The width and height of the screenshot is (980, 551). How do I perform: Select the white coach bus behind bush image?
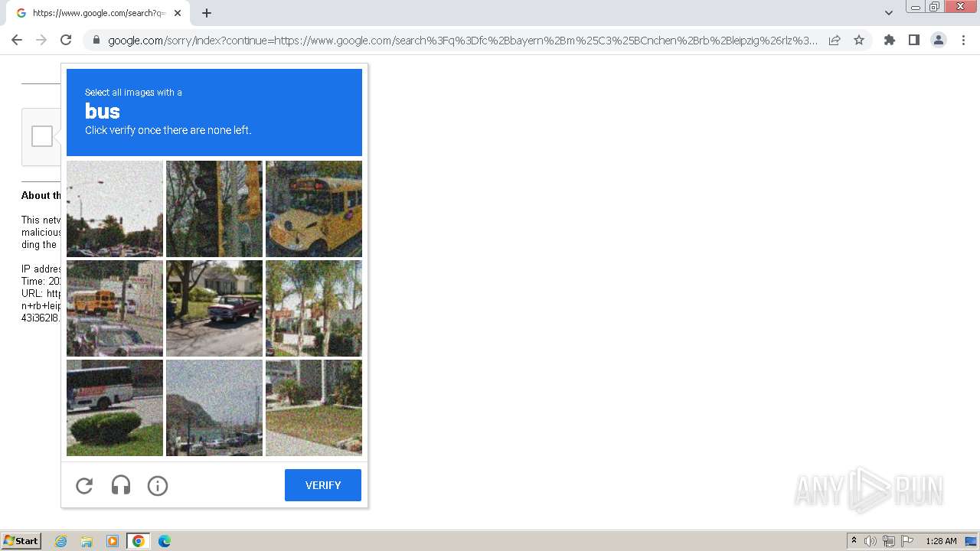click(x=115, y=408)
